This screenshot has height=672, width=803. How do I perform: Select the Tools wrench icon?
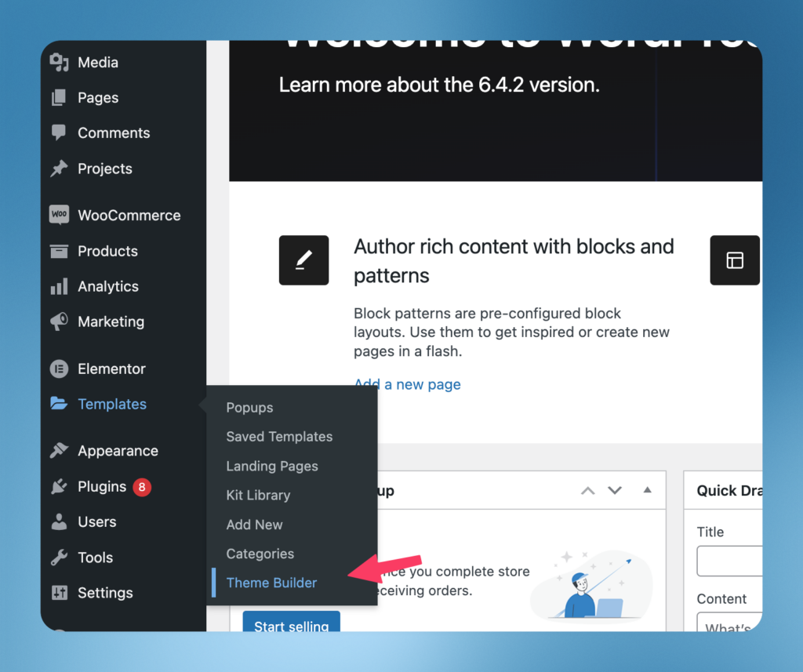[60, 558]
